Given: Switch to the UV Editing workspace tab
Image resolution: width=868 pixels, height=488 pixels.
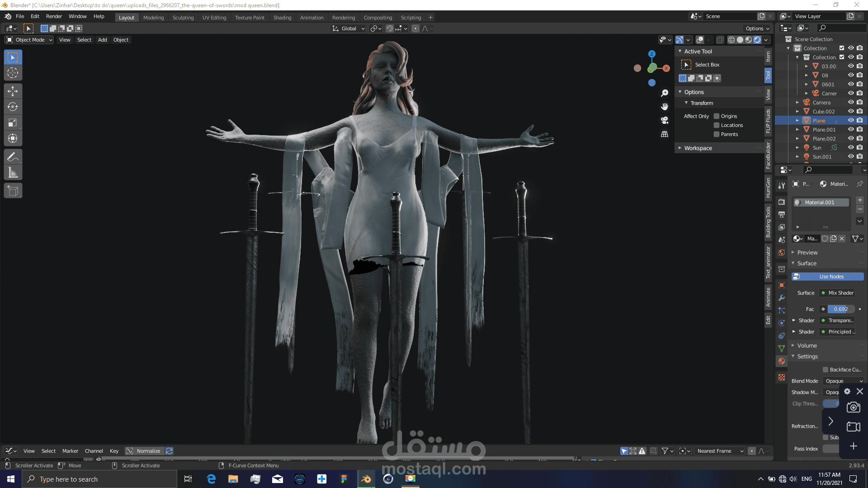Looking at the screenshot, I should 214,18.
